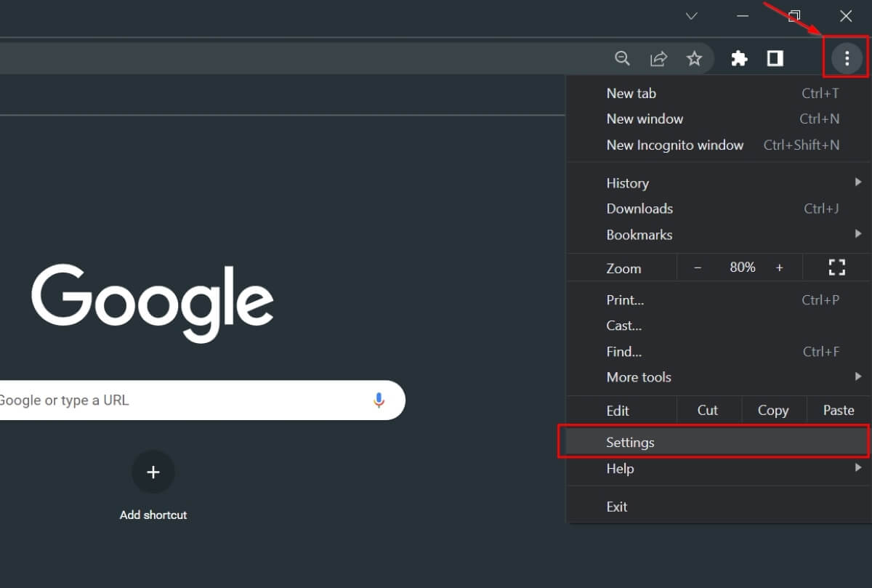Click the three-dot Chrome menu icon
872x588 pixels.
(845, 58)
